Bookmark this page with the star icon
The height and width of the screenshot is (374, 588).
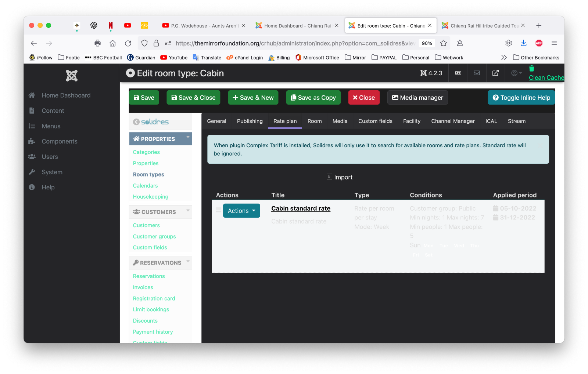pos(444,43)
